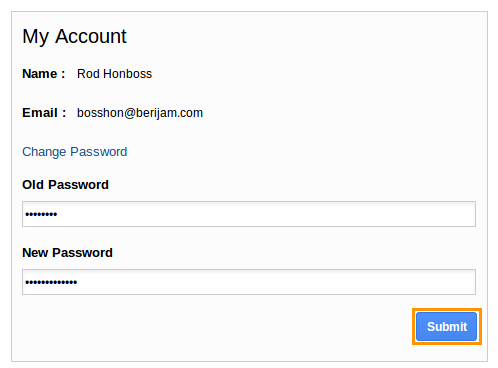498x368 pixels.
Task: Click the masked dots in New Password
Action: pyautogui.click(x=51, y=282)
